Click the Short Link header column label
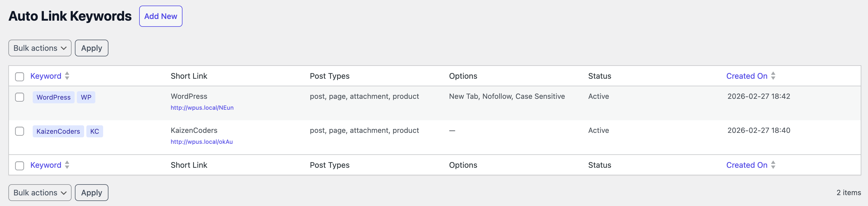 [x=189, y=76]
